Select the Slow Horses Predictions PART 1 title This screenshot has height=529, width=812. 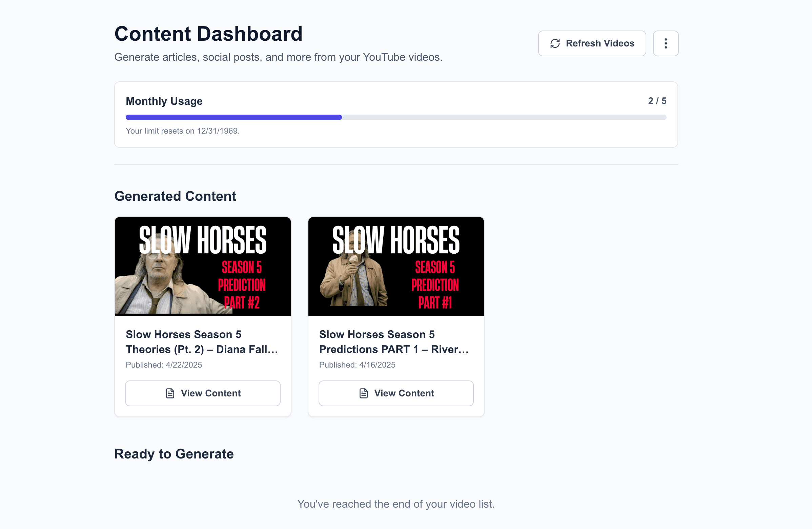pos(394,341)
